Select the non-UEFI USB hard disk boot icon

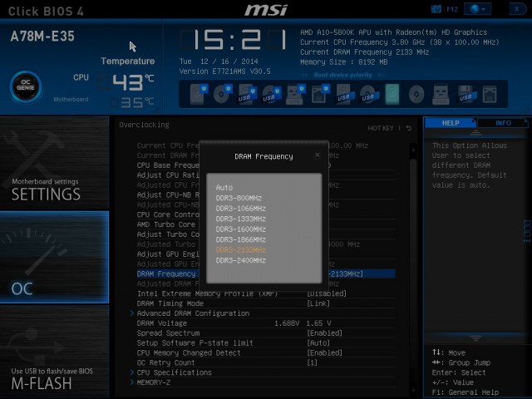(345, 94)
